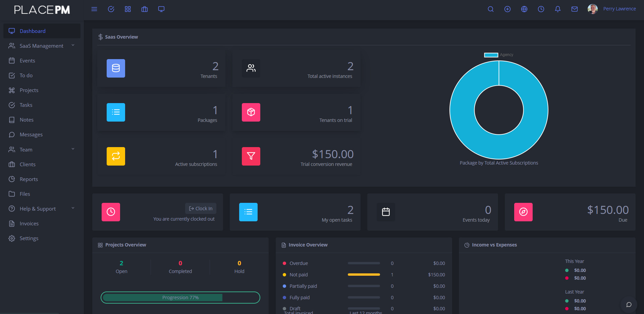Open Invoices from the sidebar
This screenshot has width=644, height=314.
coord(29,223)
